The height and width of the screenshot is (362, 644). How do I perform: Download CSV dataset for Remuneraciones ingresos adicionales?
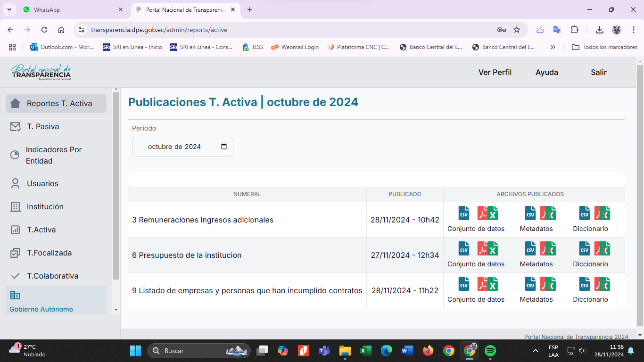(464, 214)
